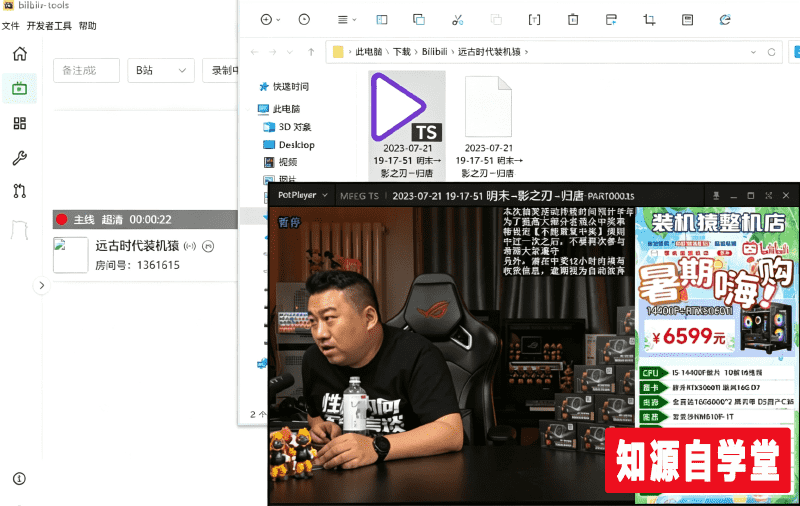Collapse the 此电脑 tree node expander
Screen dimensions: 800x506
(x=249, y=109)
